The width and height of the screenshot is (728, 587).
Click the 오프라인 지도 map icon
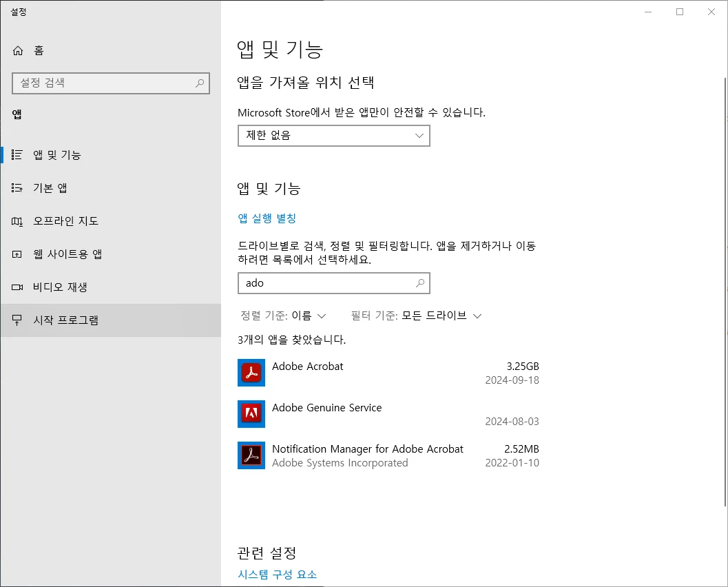[x=17, y=221]
